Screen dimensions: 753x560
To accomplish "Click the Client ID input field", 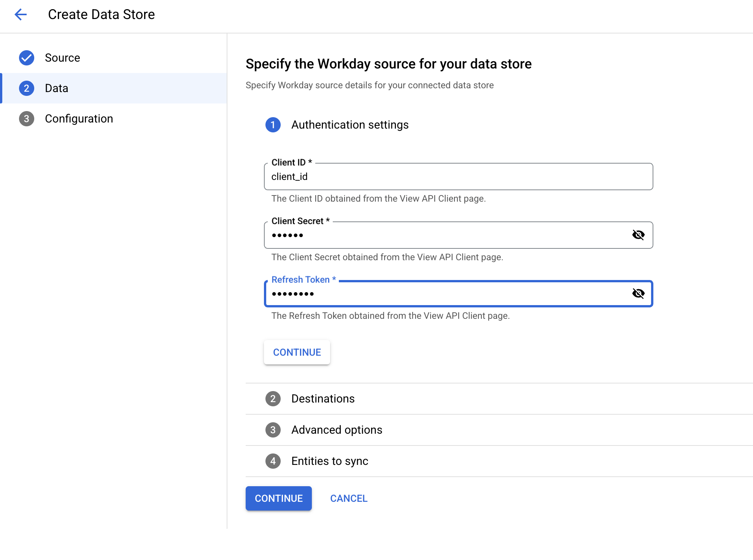I will (458, 177).
